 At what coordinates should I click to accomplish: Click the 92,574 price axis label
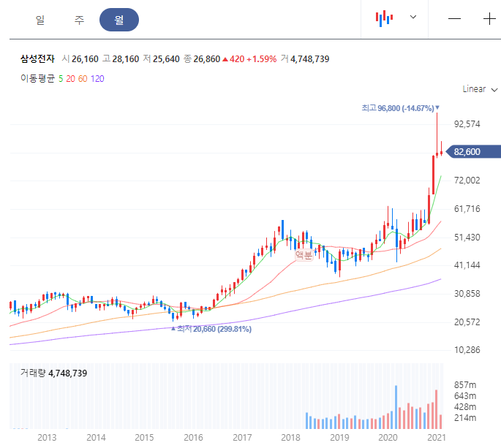click(x=467, y=124)
